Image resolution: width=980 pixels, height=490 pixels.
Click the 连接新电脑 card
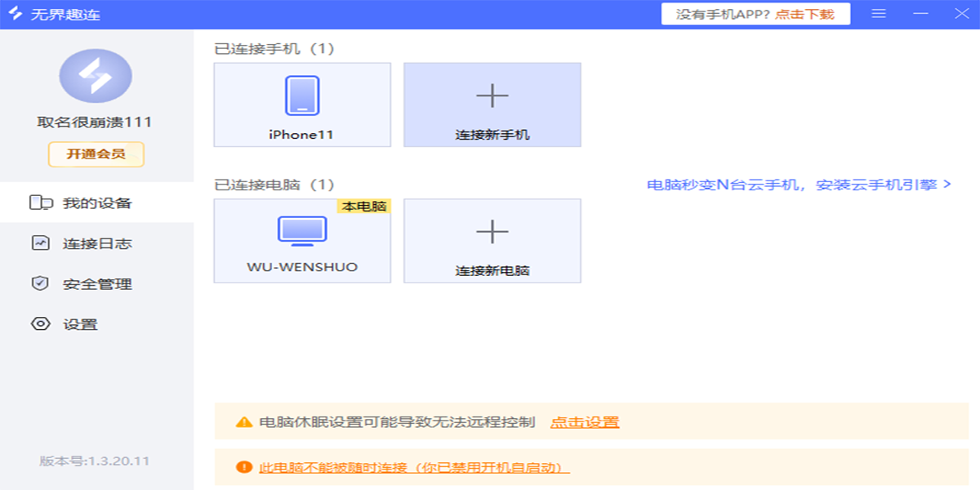click(x=492, y=241)
